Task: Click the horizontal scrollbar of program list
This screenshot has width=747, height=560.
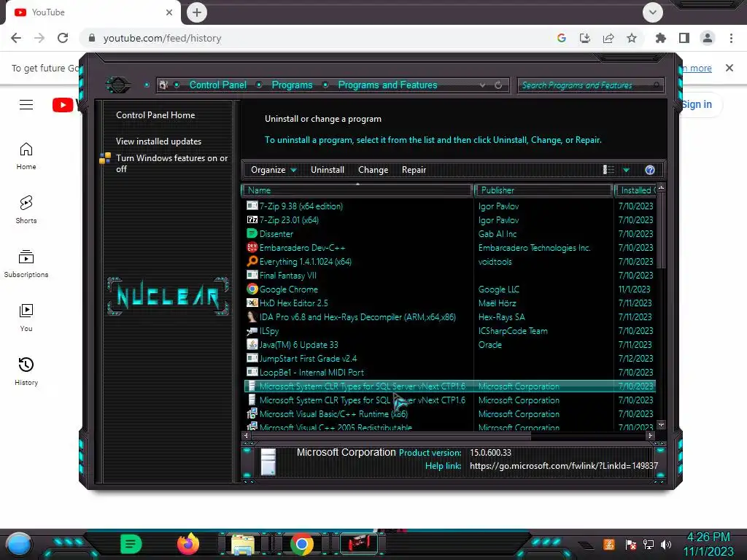Action: click(391, 435)
